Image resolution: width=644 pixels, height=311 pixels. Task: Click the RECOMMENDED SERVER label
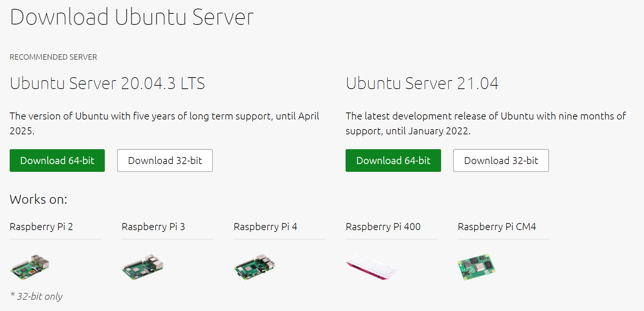[53, 57]
